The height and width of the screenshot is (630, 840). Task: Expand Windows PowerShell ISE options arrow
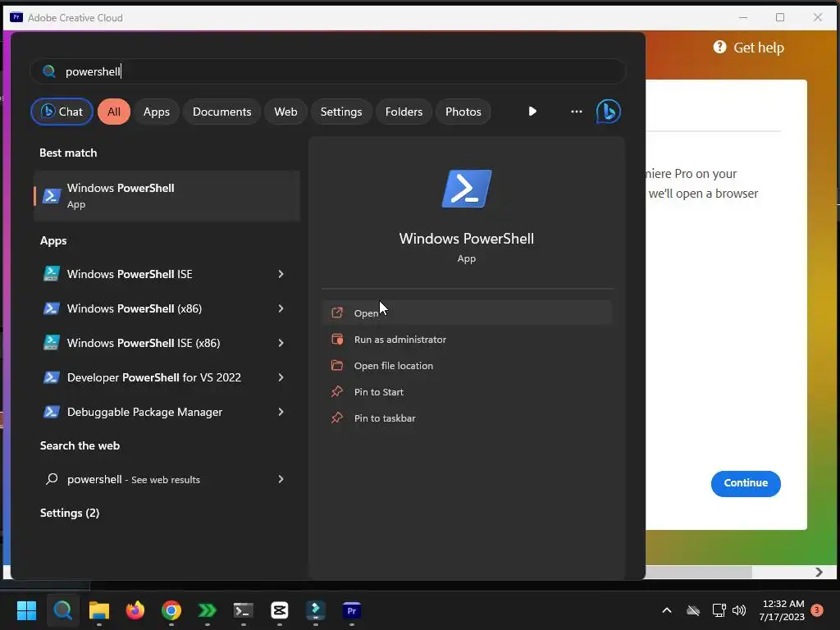(281, 274)
